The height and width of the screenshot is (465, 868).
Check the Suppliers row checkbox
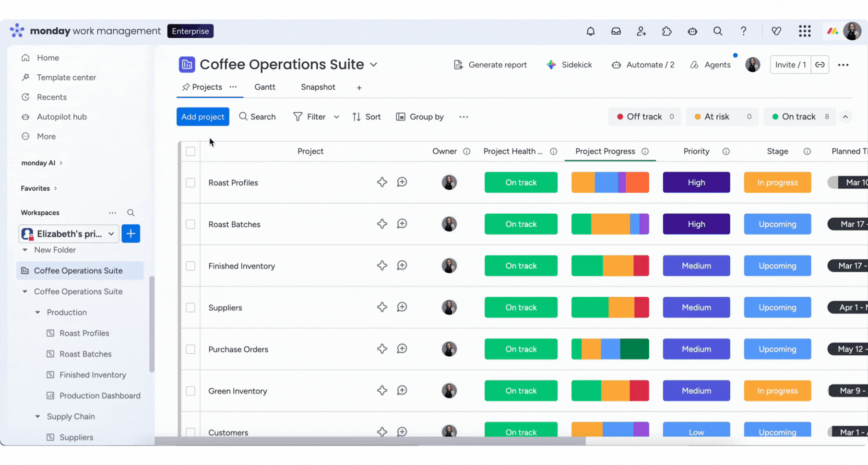(x=190, y=308)
